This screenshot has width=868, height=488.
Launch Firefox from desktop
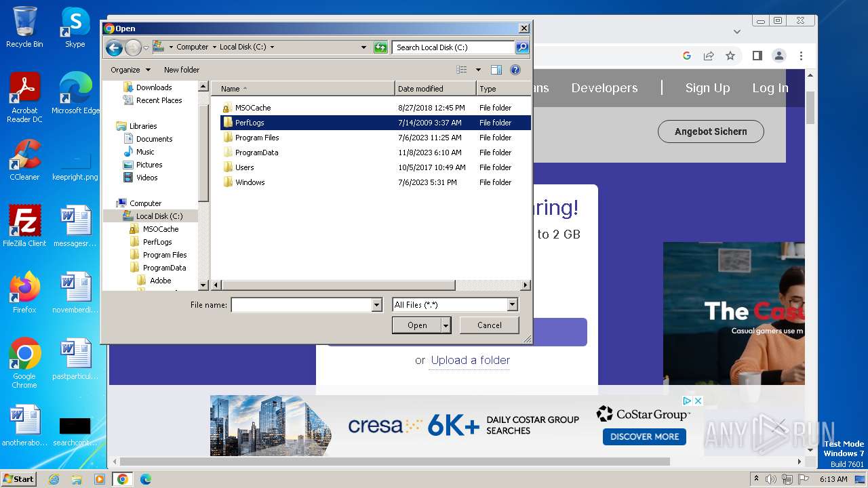[x=24, y=293]
